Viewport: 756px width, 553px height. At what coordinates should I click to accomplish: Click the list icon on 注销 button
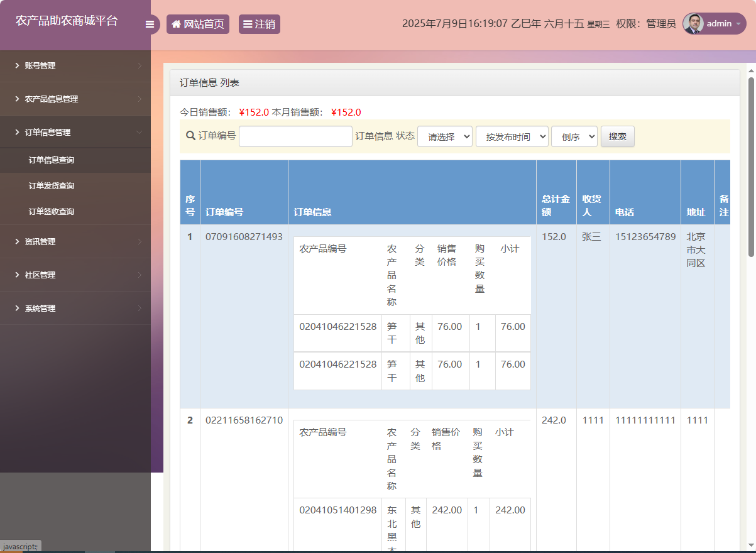(248, 23)
